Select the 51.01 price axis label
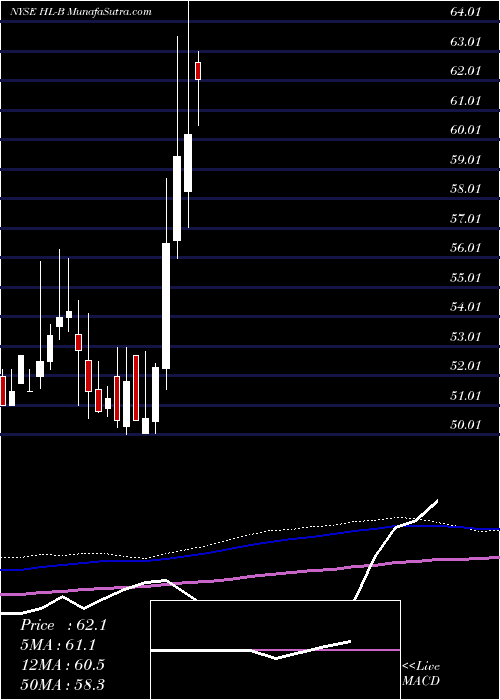 point(465,396)
